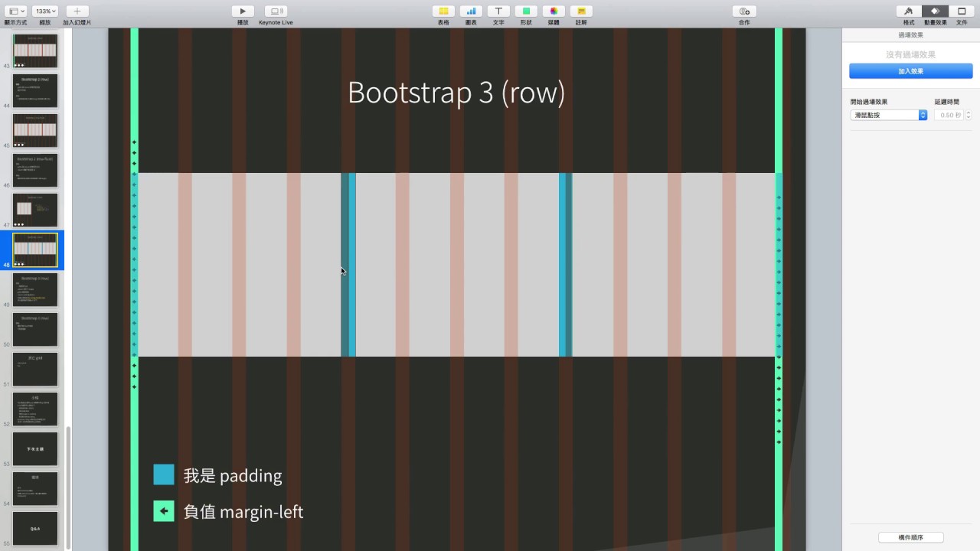Image resolution: width=980 pixels, height=551 pixels.
Task: Switch to the 文件 document inspector
Action: (962, 11)
